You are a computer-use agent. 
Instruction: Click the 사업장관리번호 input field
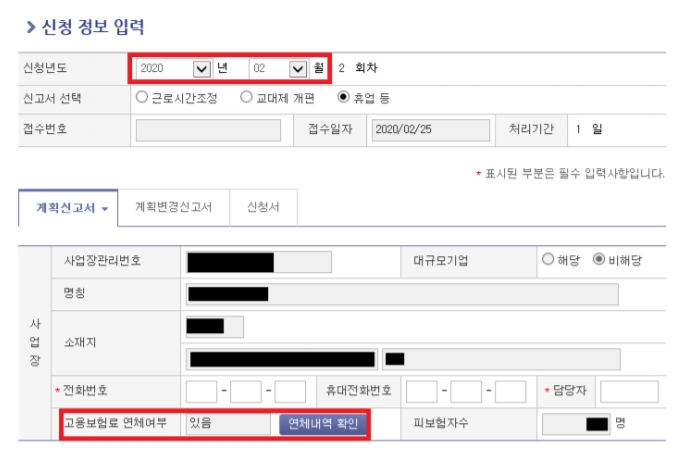[x=258, y=261]
